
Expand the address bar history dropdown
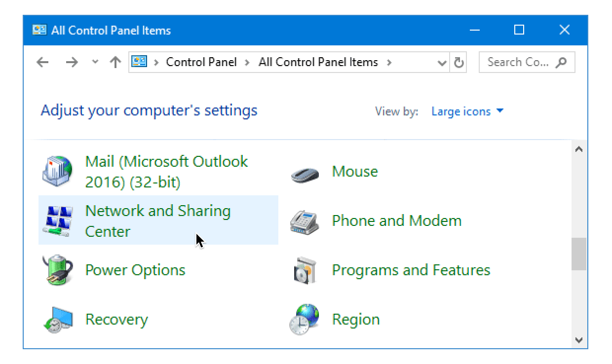pos(442,63)
